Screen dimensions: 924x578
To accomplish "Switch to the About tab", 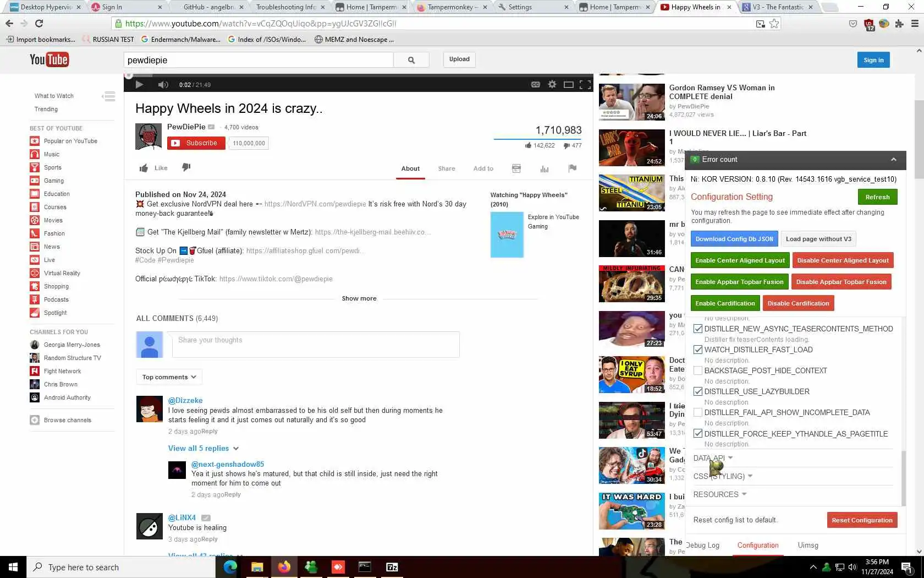I will pyautogui.click(x=410, y=168).
